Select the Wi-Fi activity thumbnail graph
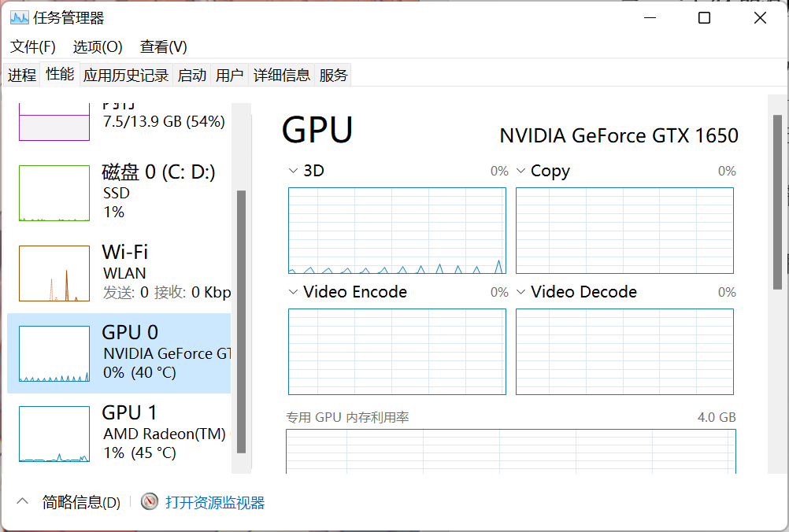This screenshot has height=532, width=789. [x=54, y=273]
